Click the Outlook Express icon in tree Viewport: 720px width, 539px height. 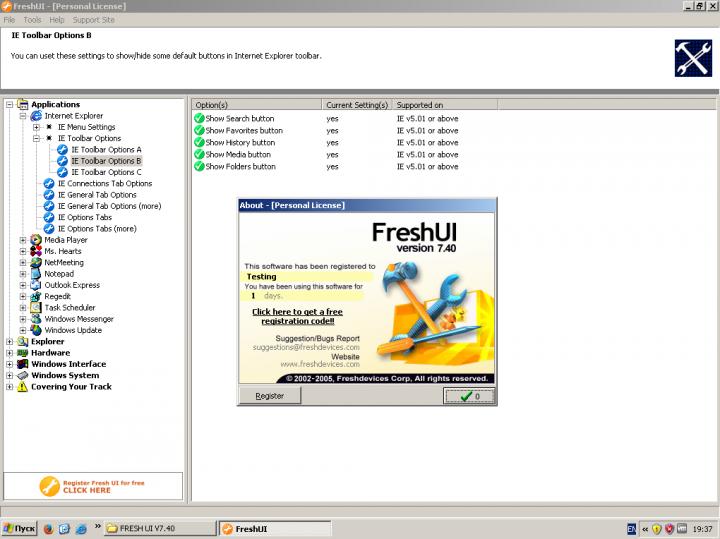coord(36,285)
